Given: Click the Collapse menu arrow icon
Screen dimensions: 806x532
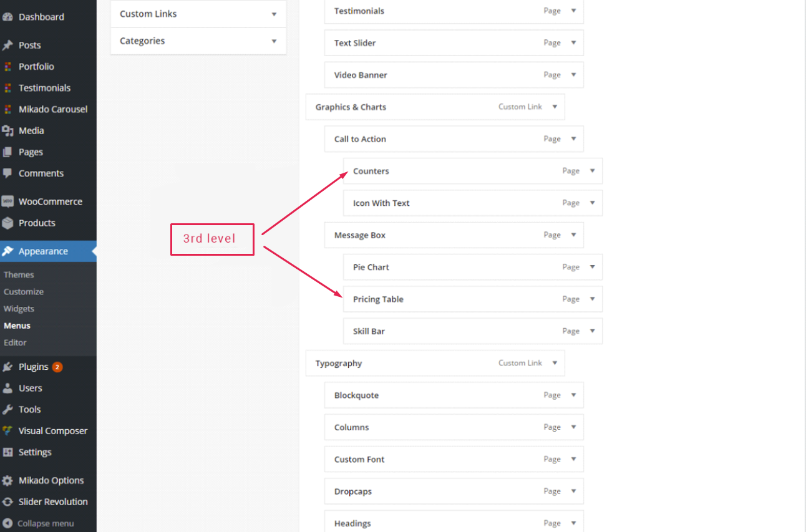Looking at the screenshot, I should click(8, 523).
